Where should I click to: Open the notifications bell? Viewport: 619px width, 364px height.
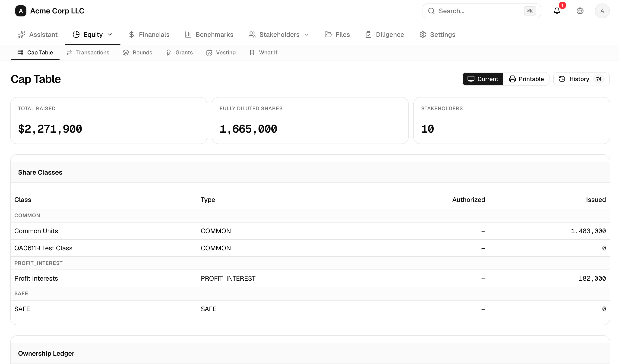557,11
